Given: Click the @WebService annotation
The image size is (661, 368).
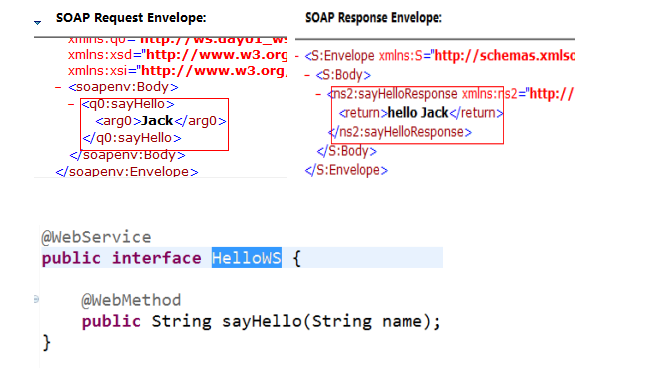Looking at the screenshot, I should coord(96,237).
